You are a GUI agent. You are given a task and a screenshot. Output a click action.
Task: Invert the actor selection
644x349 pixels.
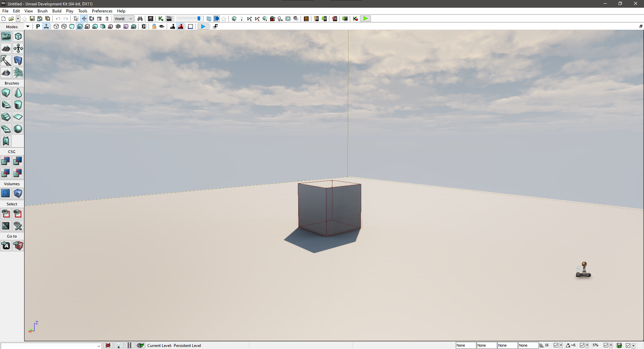tap(6, 226)
